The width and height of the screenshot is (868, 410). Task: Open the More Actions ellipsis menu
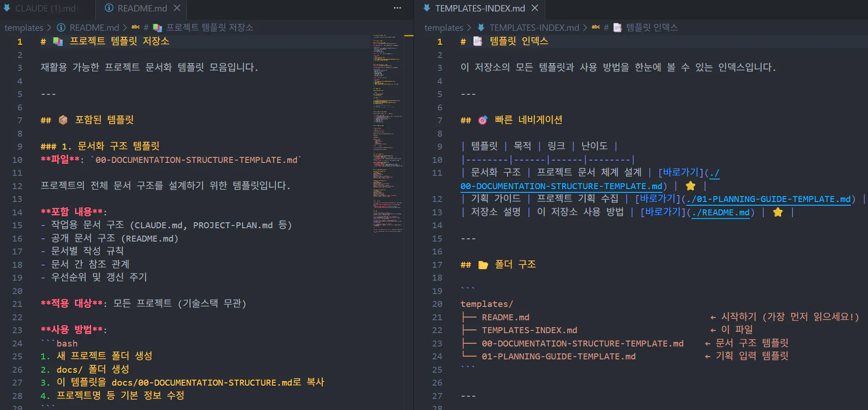397,8
